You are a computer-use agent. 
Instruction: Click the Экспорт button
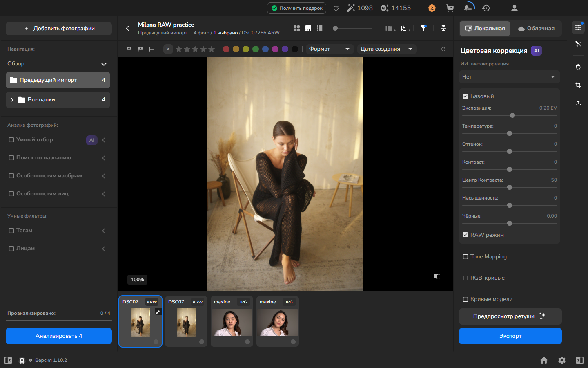pos(510,336)
